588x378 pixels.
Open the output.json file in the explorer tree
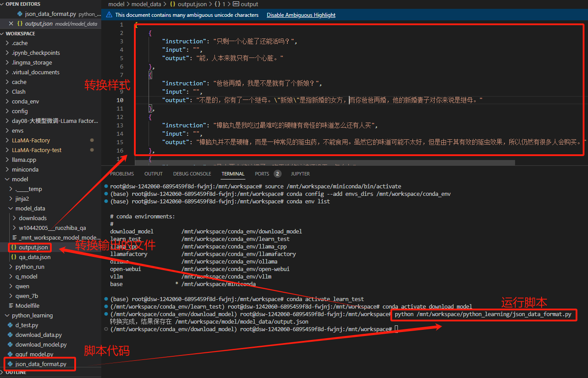tap(33, 247)
